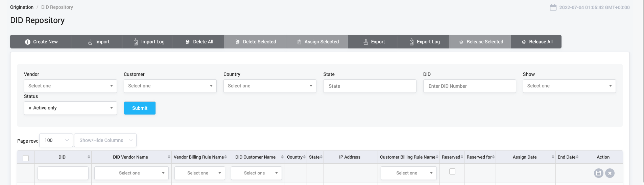
Task: Toggle the select-all checkbox in table header
Action: 26,158
